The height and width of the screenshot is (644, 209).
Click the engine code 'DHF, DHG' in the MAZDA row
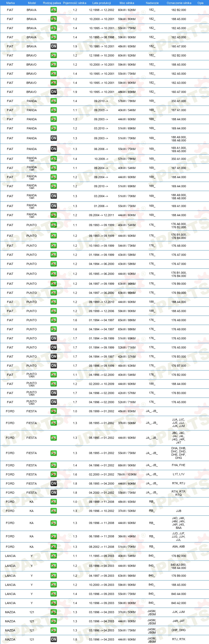coord(179,630)
